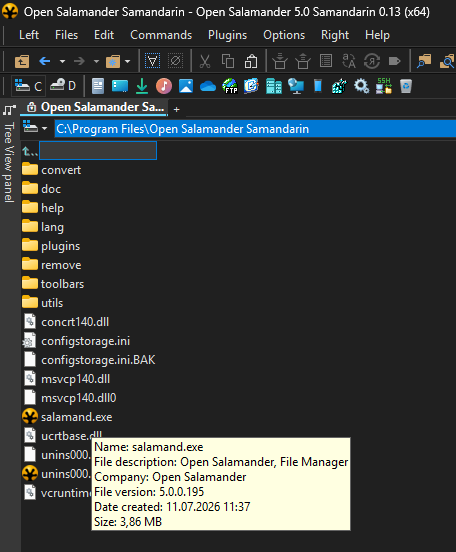Click the file list properties icon

point(326,61)
